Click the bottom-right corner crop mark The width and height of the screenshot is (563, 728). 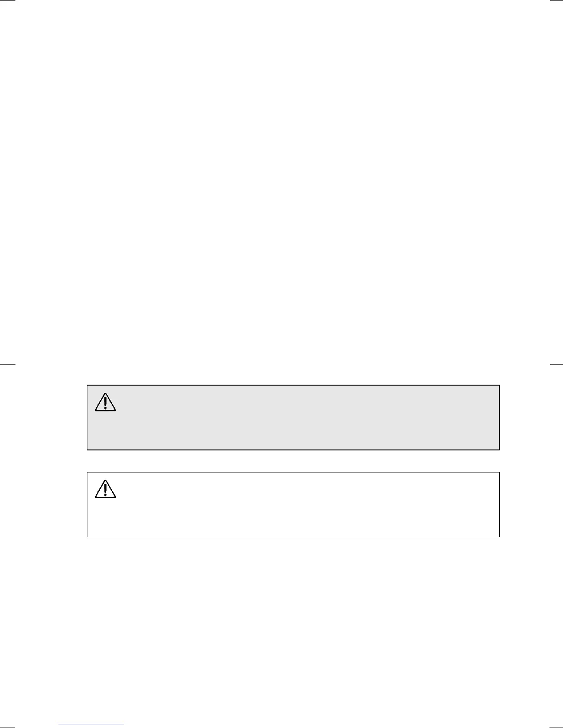coord(556,727)
